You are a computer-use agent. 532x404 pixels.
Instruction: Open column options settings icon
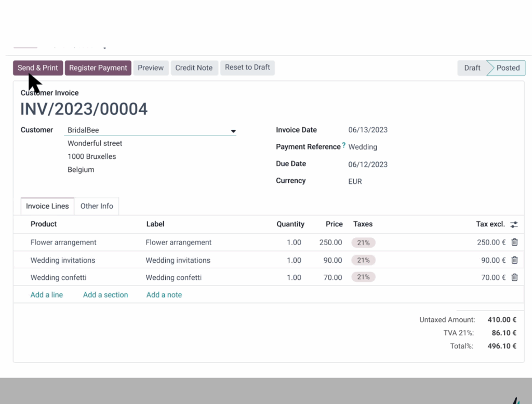click(x=514, y=224)
